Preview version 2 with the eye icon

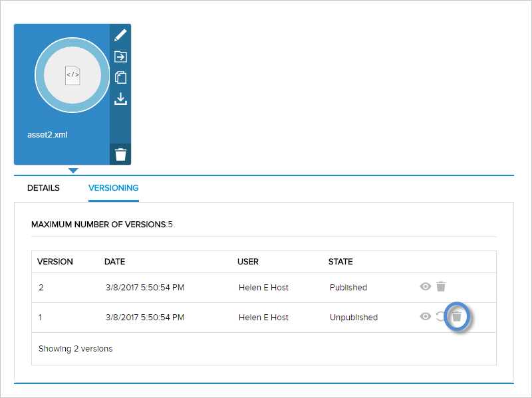click(425, 286)
